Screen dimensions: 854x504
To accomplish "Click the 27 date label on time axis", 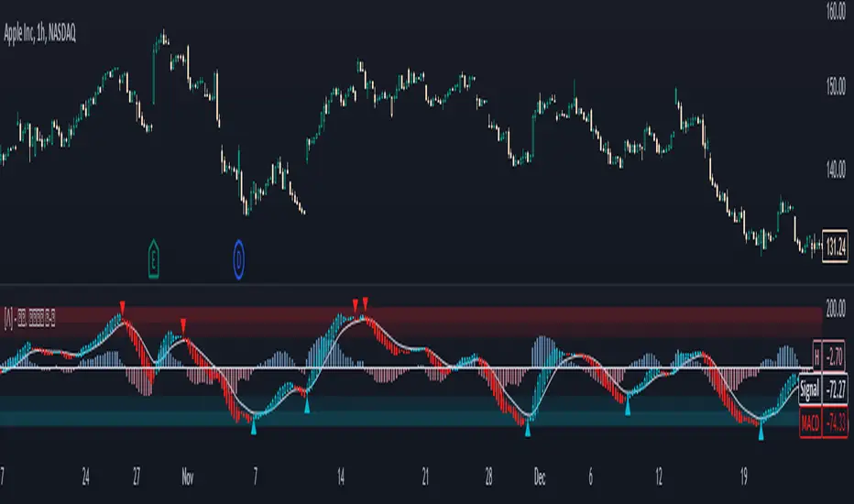I will 137,477.
